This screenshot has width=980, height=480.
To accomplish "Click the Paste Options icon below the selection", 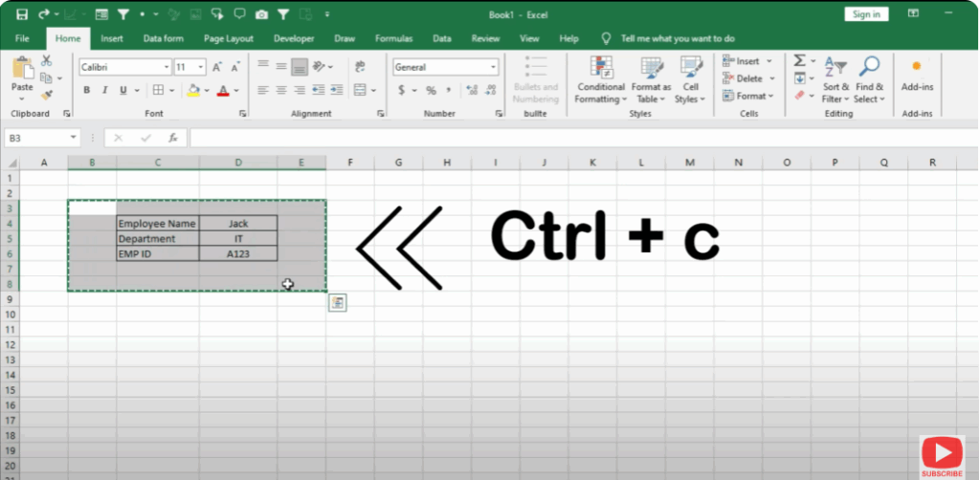I will (338, 303).
